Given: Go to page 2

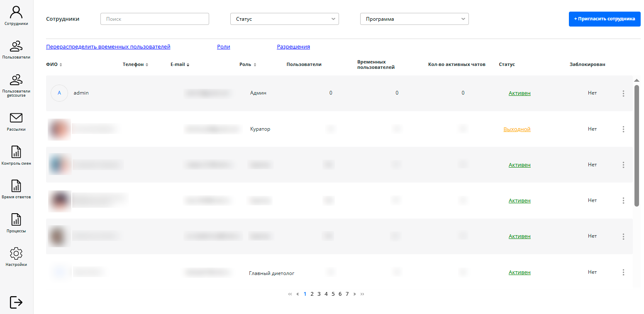Looking at the screenshot, I should (312, 294).
